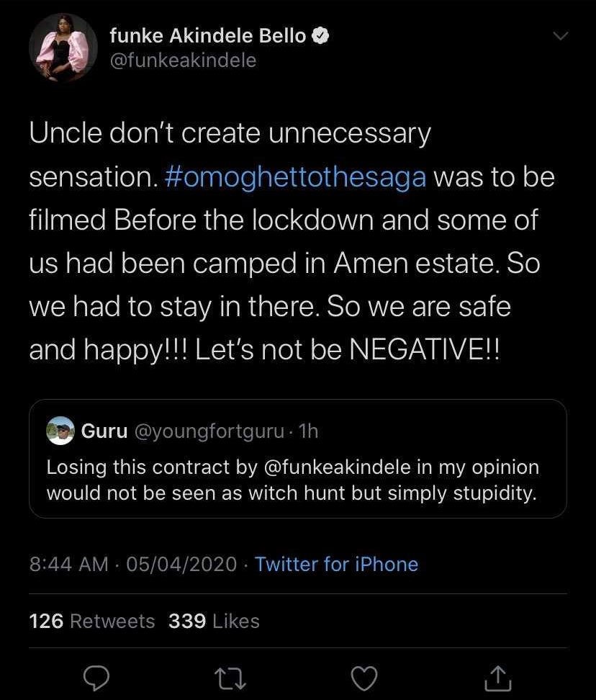The width and height of the screenshot is (596, 700).
Task: Click the Guru display name in the quote
Action: [104, 431]
